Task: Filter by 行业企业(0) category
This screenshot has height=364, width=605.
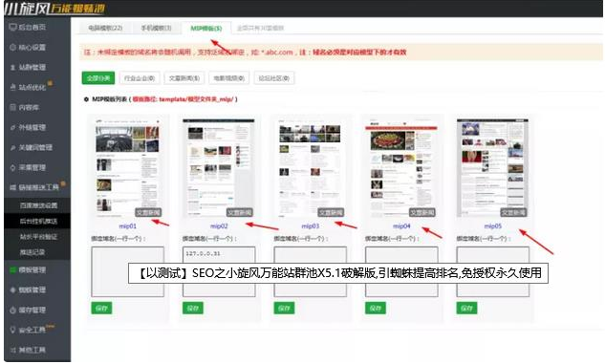Action: [x=140, y=78]
